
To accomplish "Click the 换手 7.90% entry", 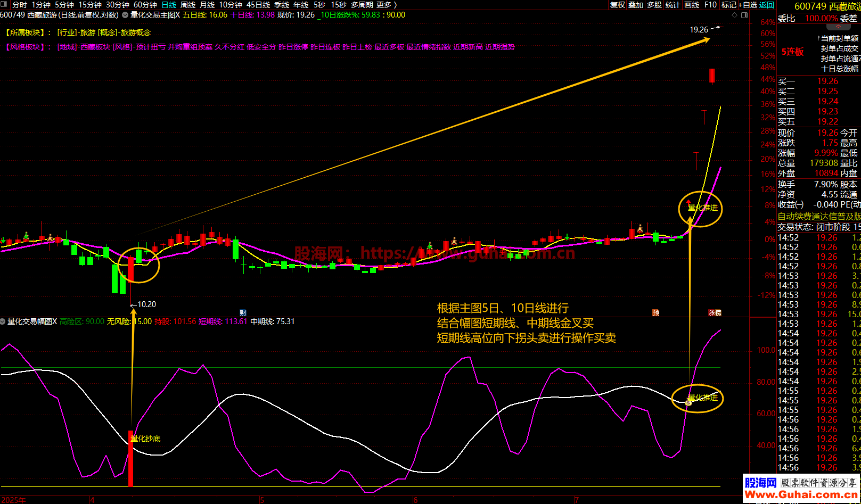I will [x=808, y=185].
